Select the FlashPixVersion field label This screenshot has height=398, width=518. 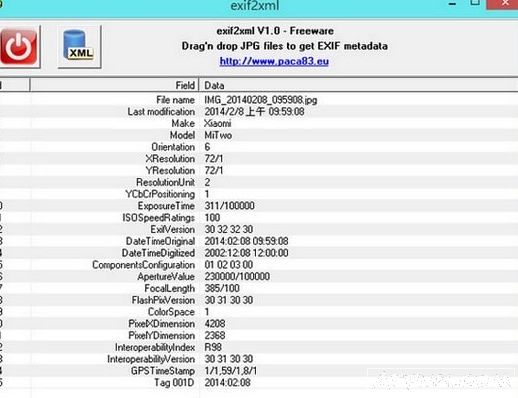tap(163, 300)
